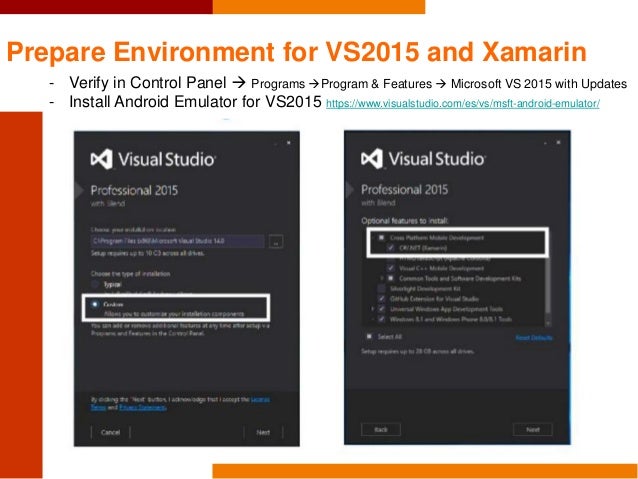638x479 pixels.
Task: Open the browse button beside install location
Action: (x=276, y=242)
